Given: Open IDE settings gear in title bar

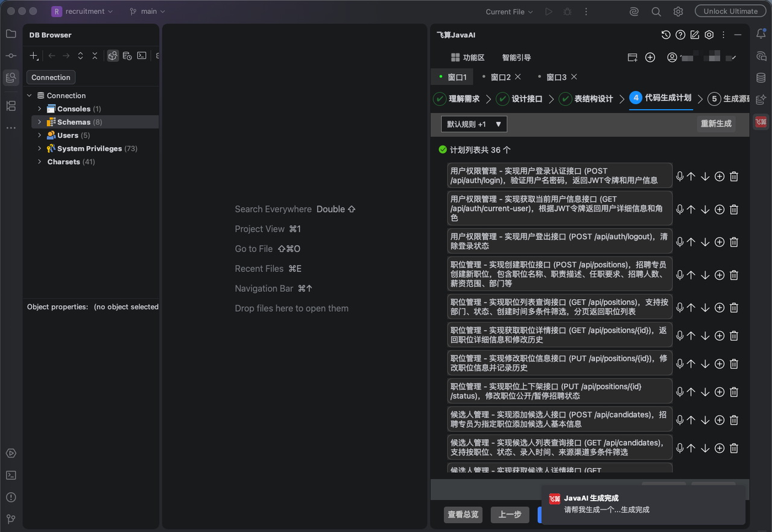Looking at the screenshot, I should click(x=679, y=11).
